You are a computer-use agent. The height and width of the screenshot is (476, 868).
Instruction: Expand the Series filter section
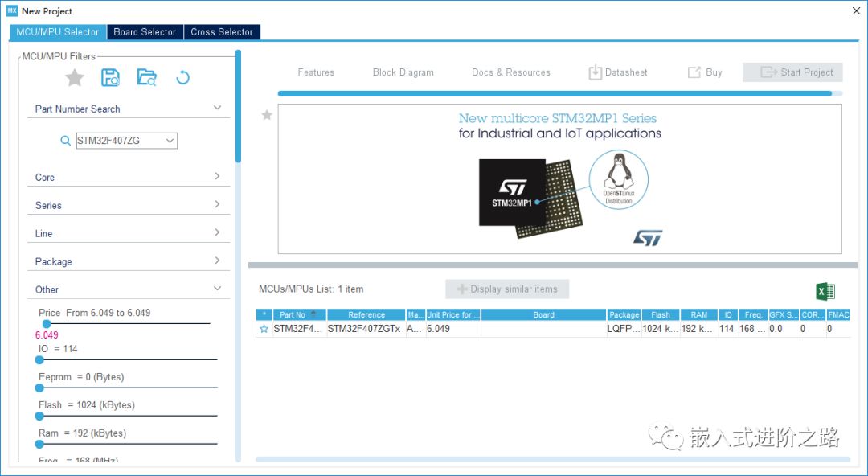click(x=218, y=204)
